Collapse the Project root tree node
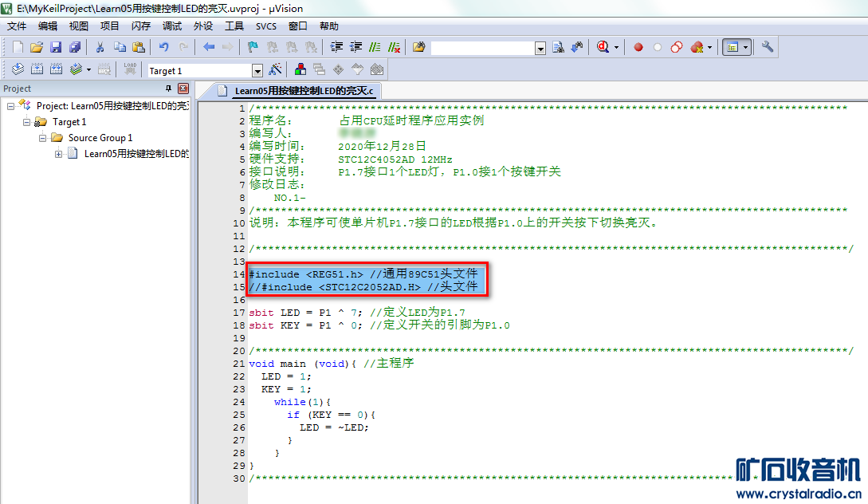The height and width of the screenshot is (504, 868). coord(10,106)
